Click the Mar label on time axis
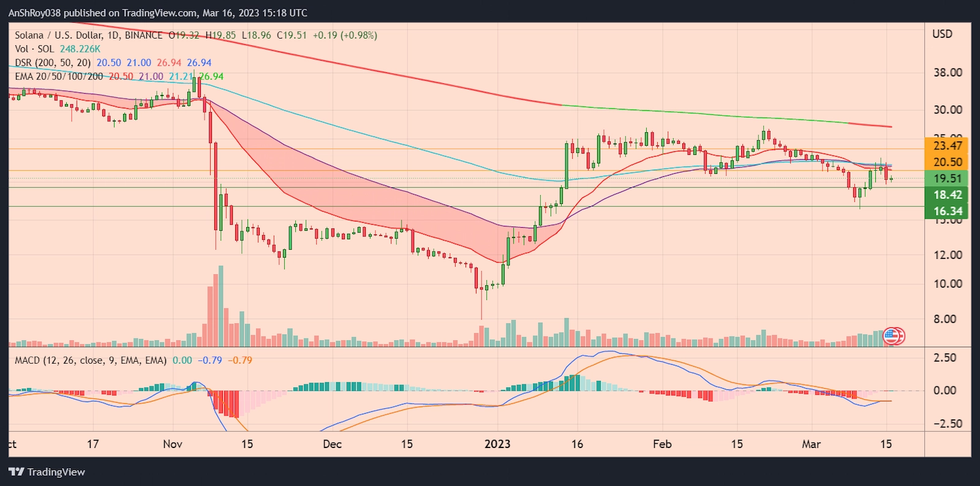The height and width of the screenshot is (486, 980). (811, 444)
